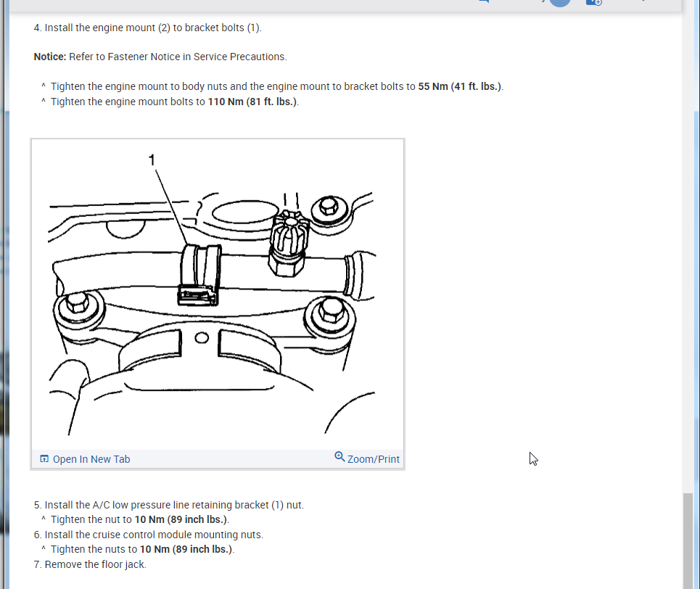This screenshot has height=589, width=700.
Task: Click the Zoom/Print link
Action: [374, 458]
